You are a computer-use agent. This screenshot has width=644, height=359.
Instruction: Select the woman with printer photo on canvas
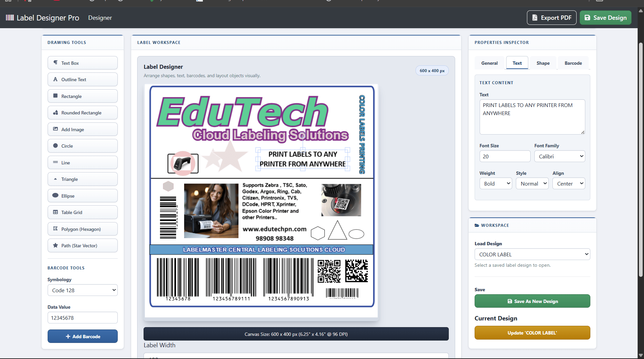click(x=211, y=211)
